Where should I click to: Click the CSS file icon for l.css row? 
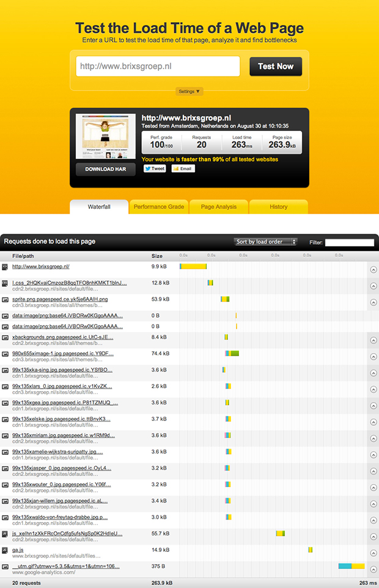pyautogui.click(x=5, y=283)
